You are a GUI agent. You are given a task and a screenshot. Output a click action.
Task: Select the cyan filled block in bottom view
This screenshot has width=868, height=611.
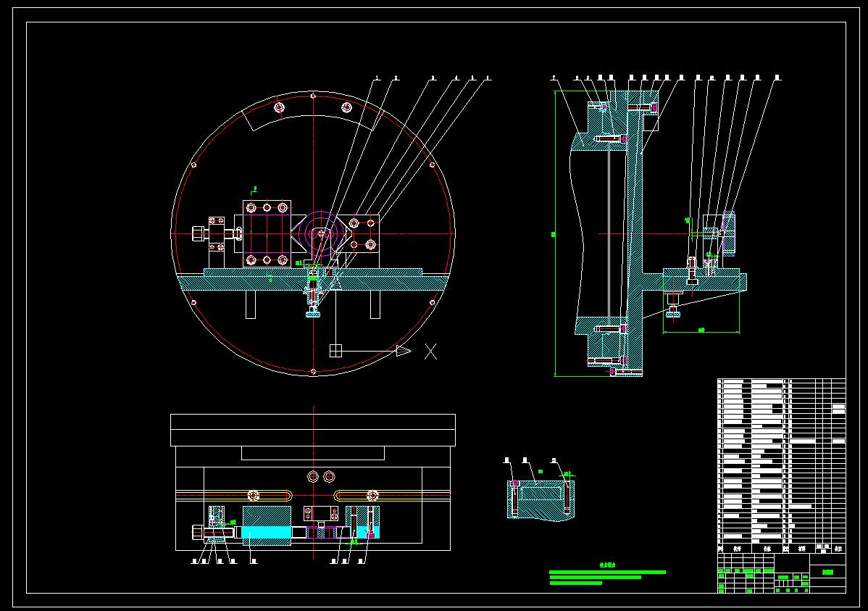(x=266, y=532)
